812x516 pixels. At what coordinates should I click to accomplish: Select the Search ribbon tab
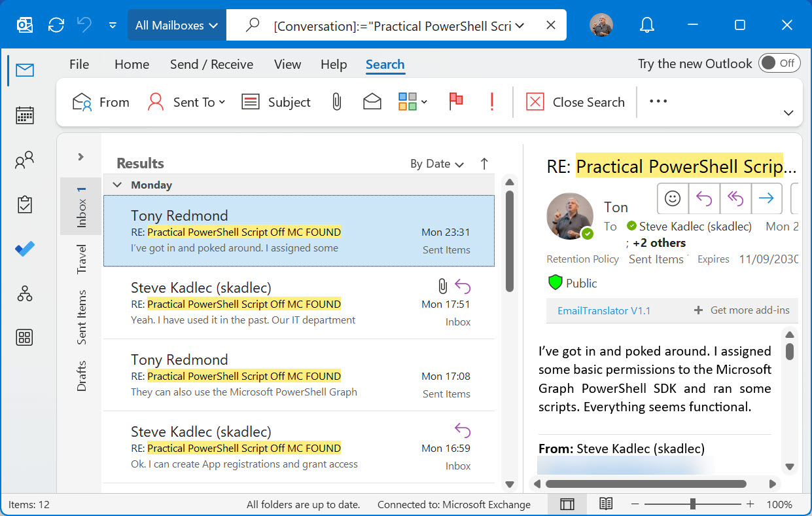385,64
